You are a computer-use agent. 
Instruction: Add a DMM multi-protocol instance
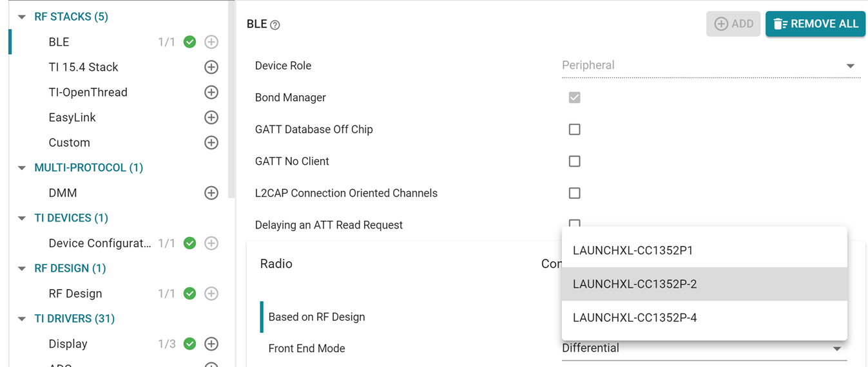click(211, 193)
